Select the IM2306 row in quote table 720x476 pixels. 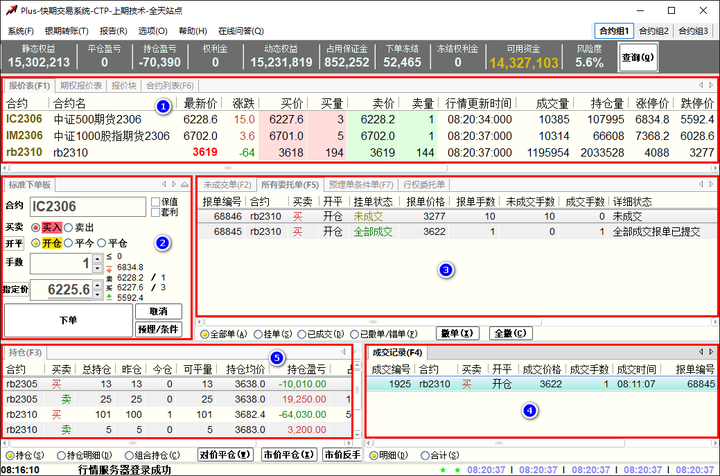point(360,136)
